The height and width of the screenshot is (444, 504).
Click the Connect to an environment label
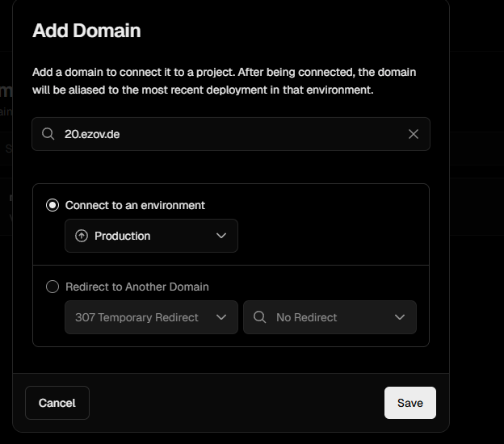point(135,205)
